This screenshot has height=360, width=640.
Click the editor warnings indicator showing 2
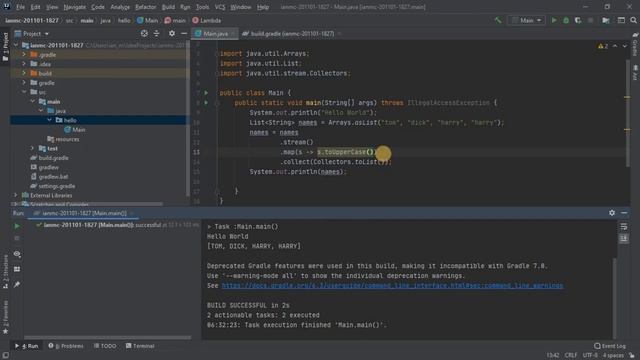(x=603, y=46)
